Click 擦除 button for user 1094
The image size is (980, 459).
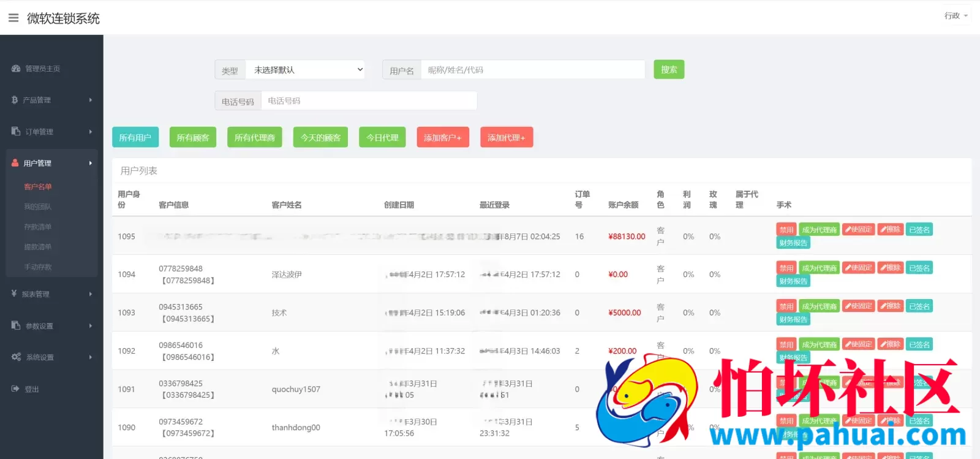[891, 268]
